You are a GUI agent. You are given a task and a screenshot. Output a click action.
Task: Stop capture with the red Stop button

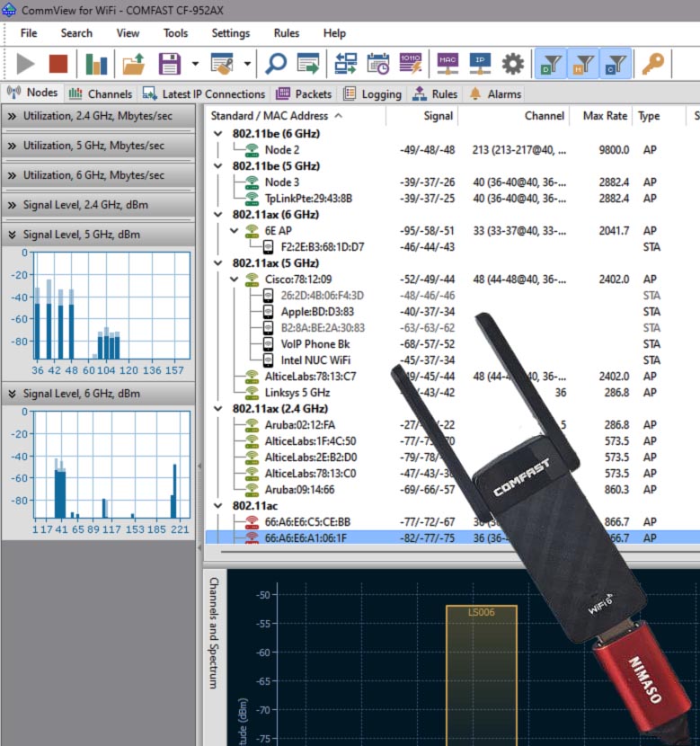click(58, 64)
